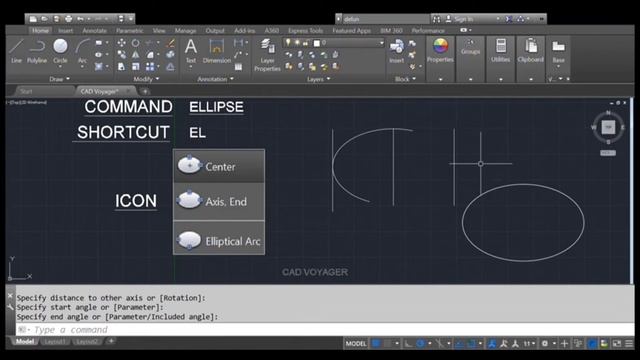
Task: Select the Line tool
Action: [16, 51]
